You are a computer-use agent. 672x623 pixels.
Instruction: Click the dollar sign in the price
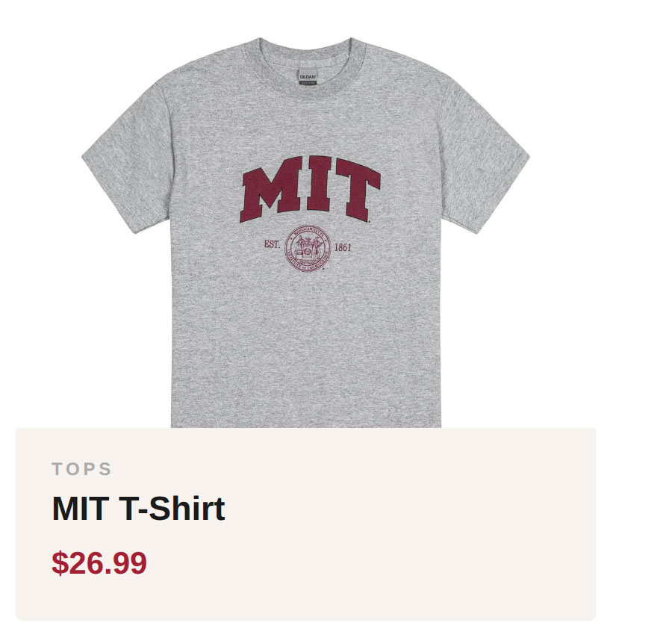point(57,563)
